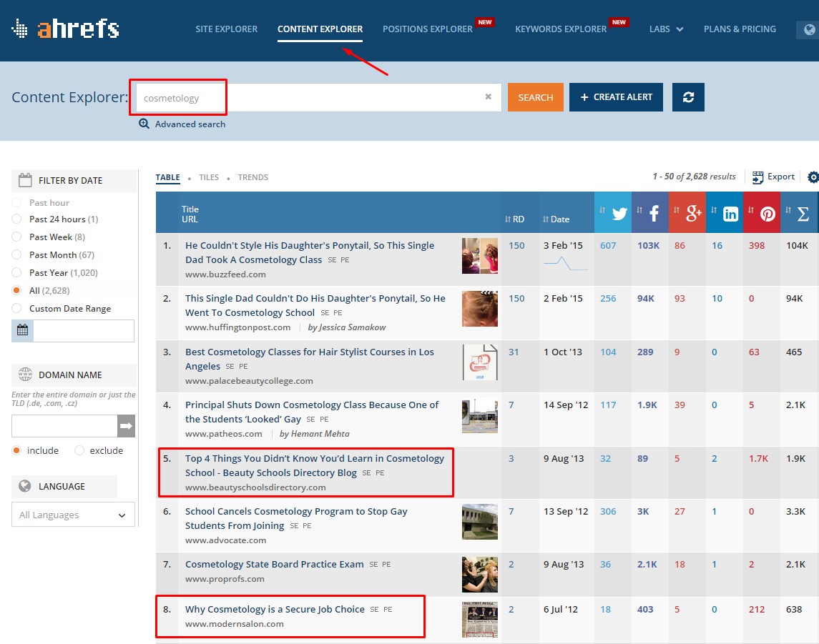Open the School Cancels Cosmetology Program article
This screenshot has width=819, height=644.
point(296,518)
